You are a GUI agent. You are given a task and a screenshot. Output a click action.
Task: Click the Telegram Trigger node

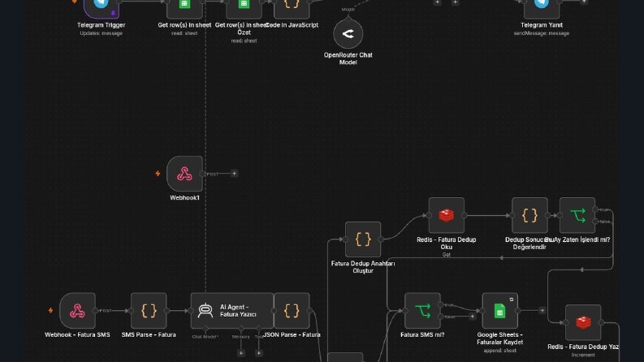[x=101, y=8]
